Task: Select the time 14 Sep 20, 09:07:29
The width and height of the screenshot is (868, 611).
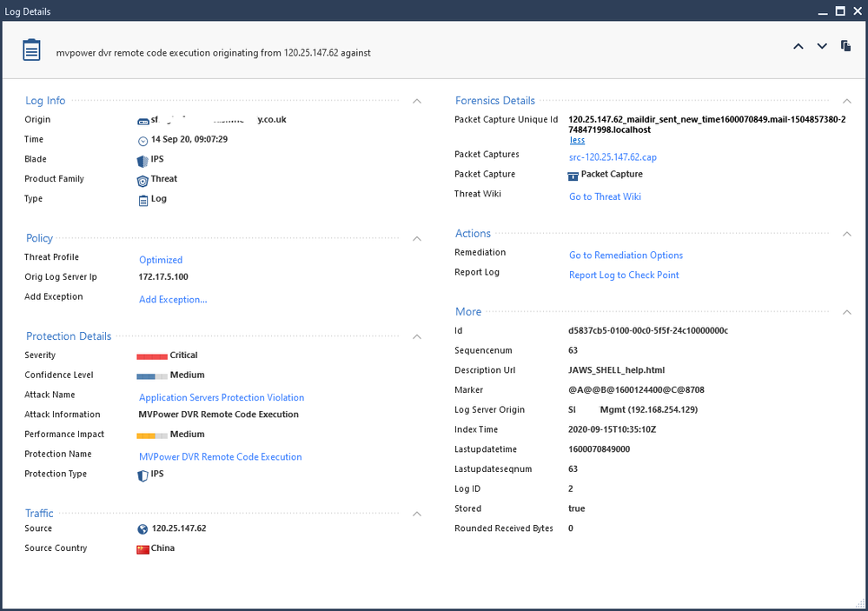Action: tap(189, 139)
